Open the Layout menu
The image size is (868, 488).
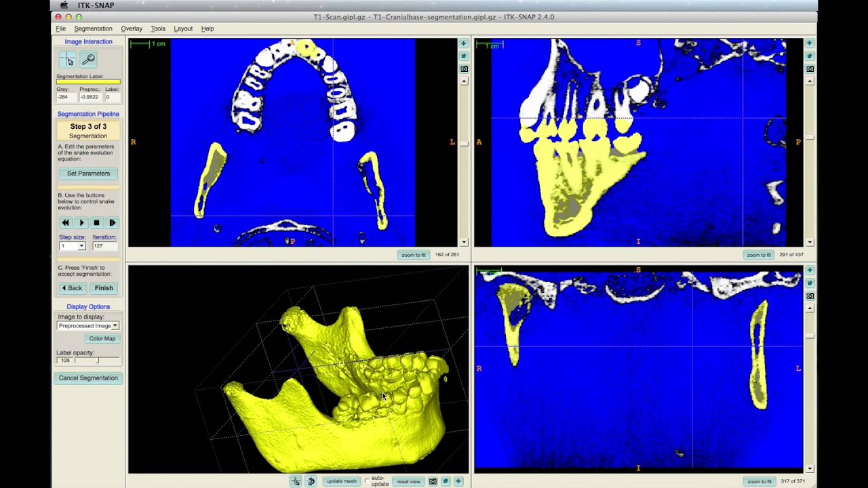pyautogui.click(x=183, y=28)
